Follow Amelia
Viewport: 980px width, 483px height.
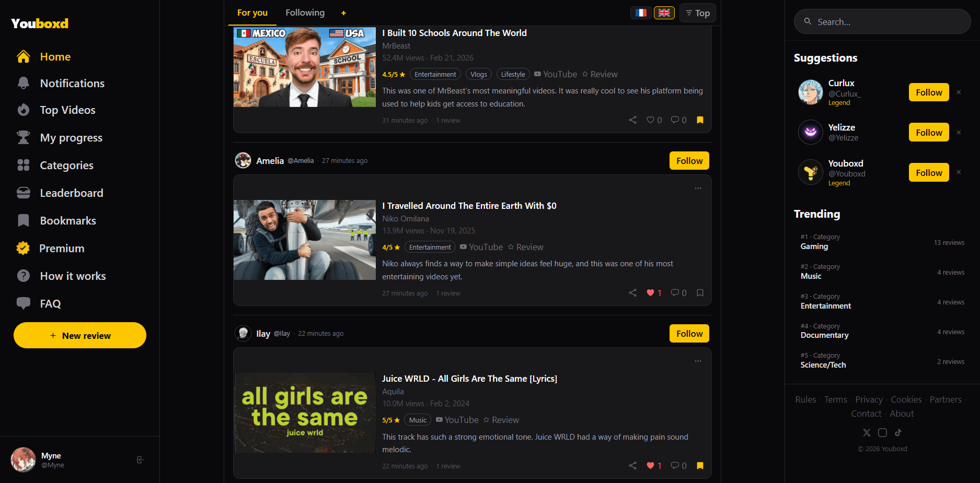[689, 160]
